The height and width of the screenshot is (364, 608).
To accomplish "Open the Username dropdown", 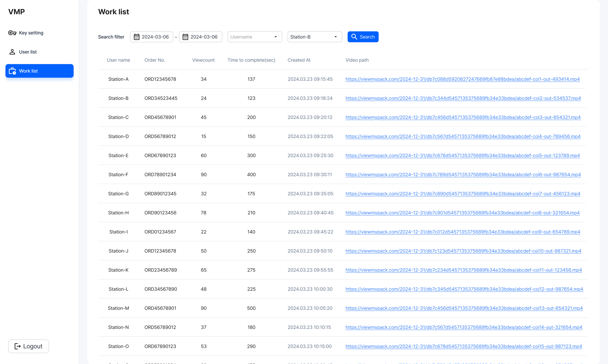I will click(x=254, y=37).
